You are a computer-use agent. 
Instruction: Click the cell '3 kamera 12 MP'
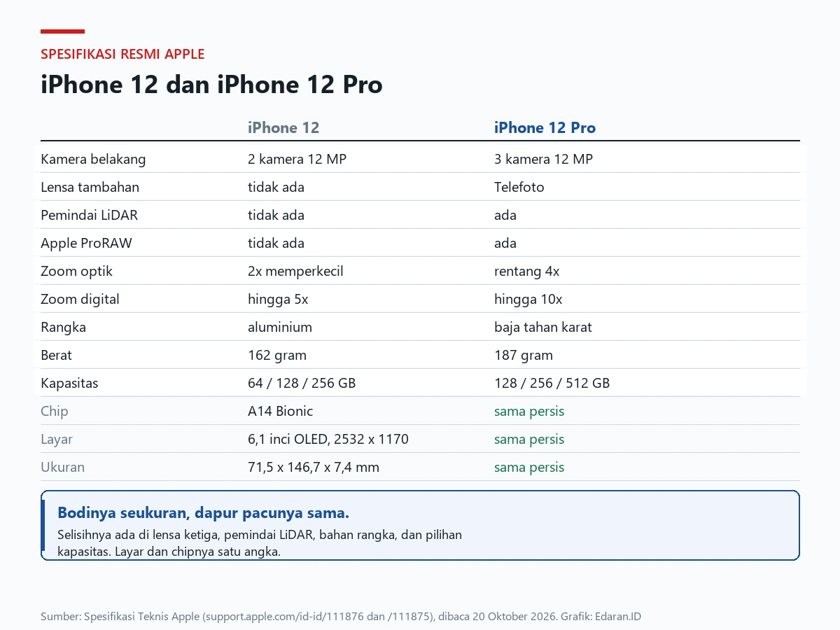click(543, 159)
